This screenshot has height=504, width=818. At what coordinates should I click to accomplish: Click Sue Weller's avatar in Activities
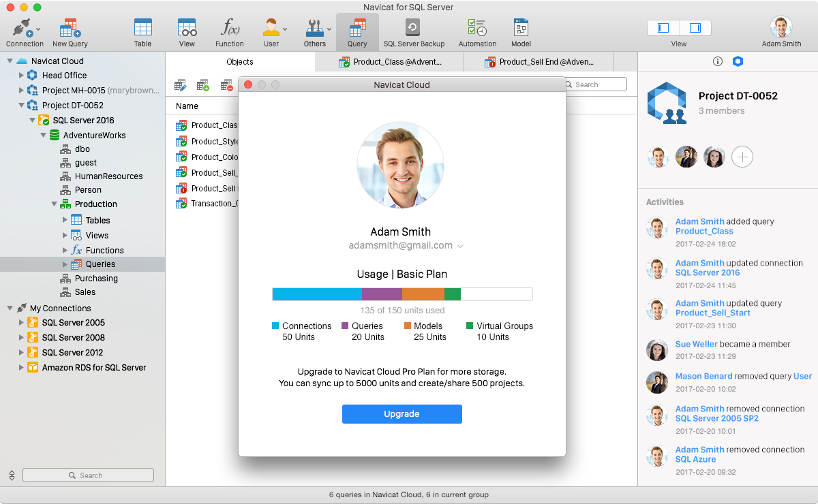coord(657,350)
